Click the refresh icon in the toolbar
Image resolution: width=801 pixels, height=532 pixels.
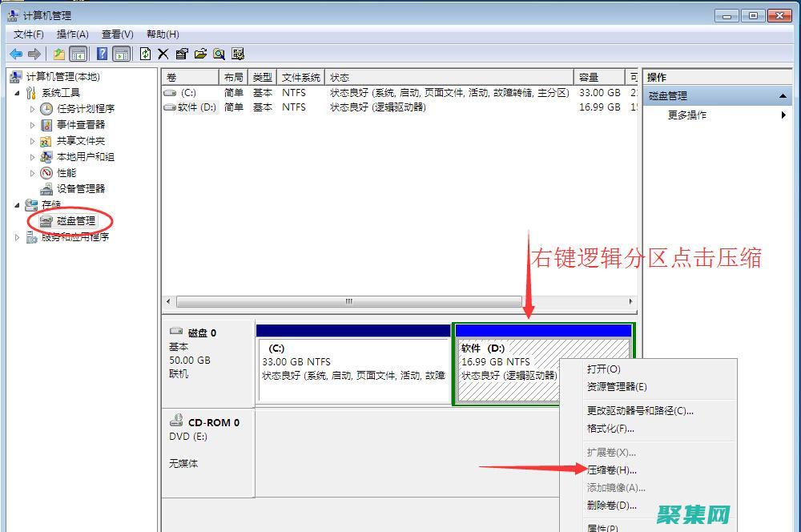click(x=145, y=54)
